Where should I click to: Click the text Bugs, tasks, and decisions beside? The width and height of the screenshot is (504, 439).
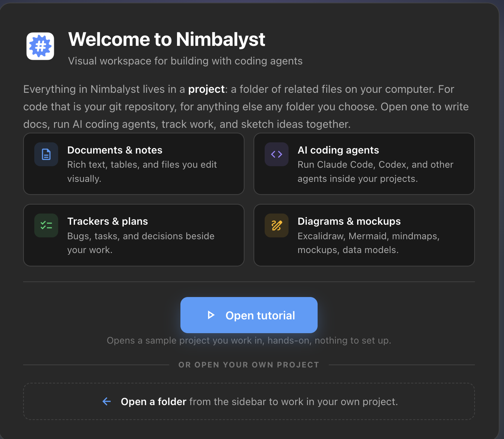pyautogui.click(x=141, y=236)
